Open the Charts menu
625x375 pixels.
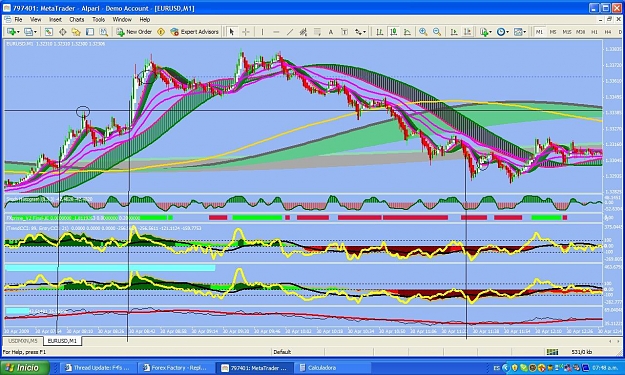[77, 19]
